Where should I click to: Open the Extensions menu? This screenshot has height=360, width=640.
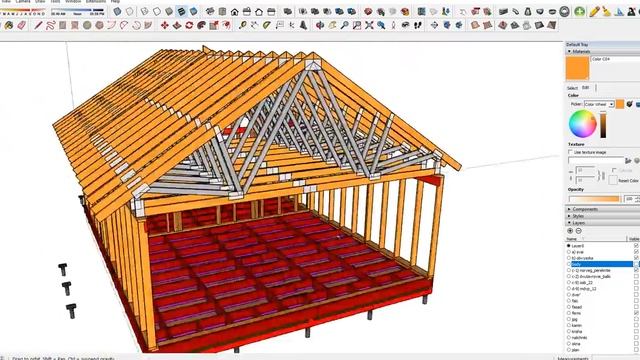click(x=96, y=1)
